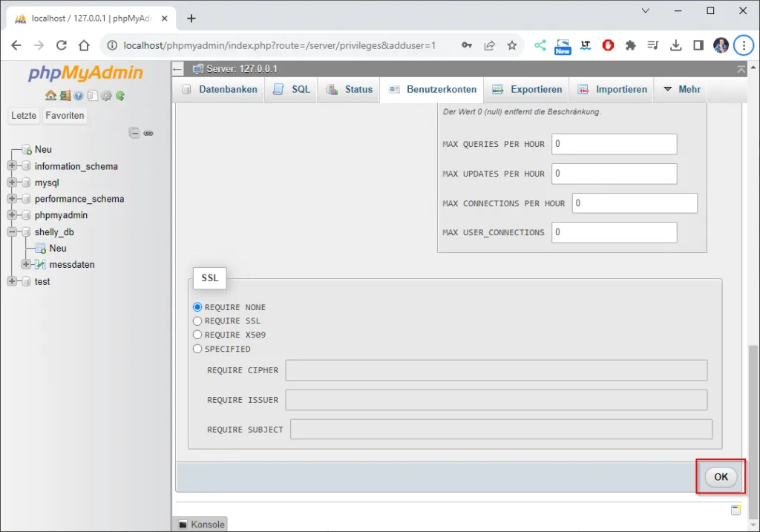Select the REQUIRE NONE radio button

[x=197, y=307]
